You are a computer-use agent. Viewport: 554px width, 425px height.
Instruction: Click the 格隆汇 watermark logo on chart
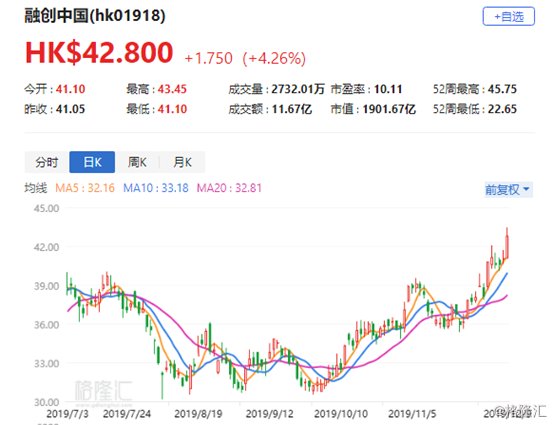click(x=103, y=391)
